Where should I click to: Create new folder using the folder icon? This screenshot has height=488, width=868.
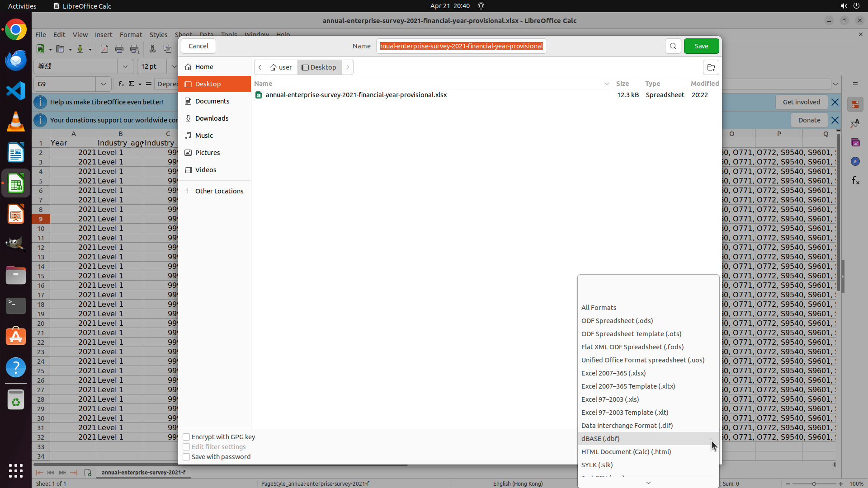pos(711,67)
